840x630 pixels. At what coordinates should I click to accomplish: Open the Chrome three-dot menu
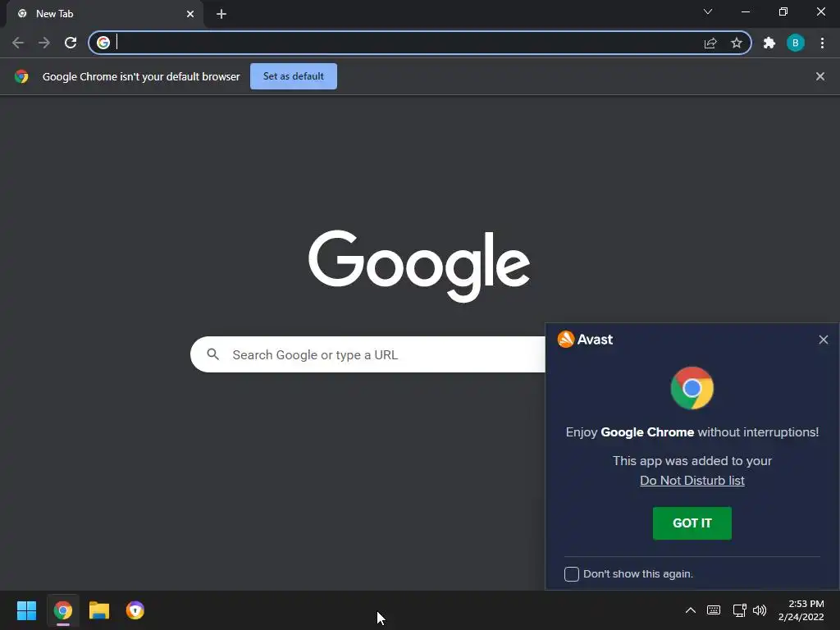point(822,43)
